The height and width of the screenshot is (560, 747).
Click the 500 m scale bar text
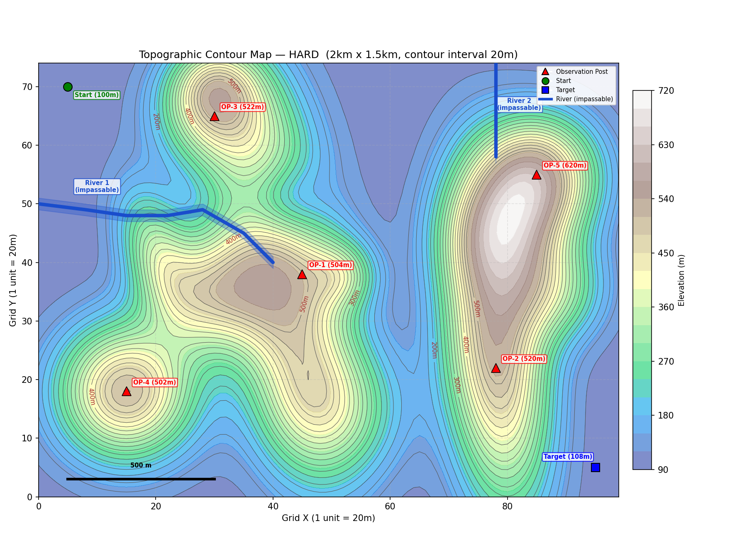(141, 465)
